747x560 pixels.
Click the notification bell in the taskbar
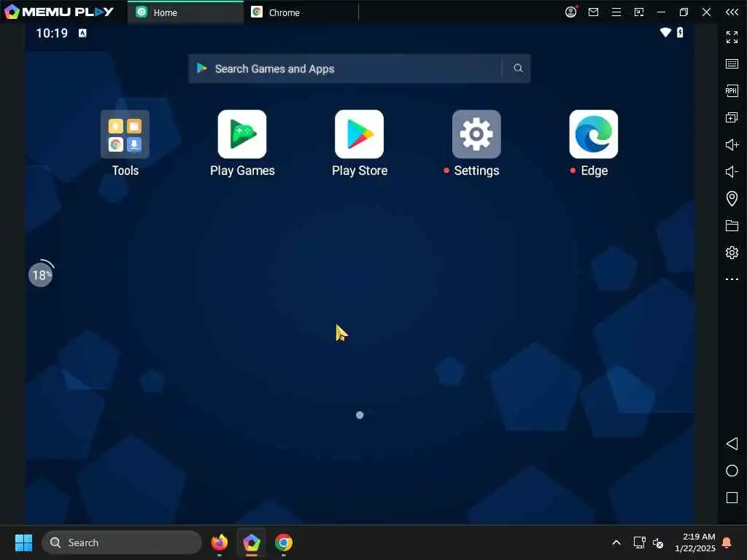point(727,542)
